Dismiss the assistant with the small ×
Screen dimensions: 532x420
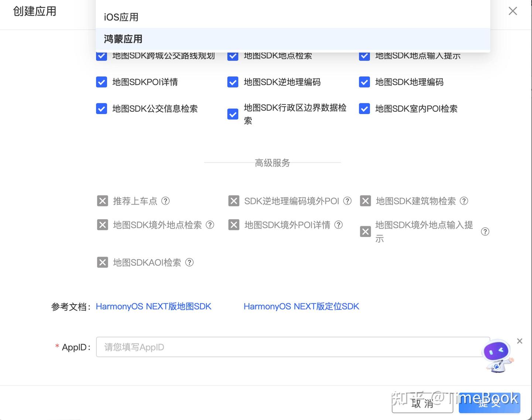(519, 341)
